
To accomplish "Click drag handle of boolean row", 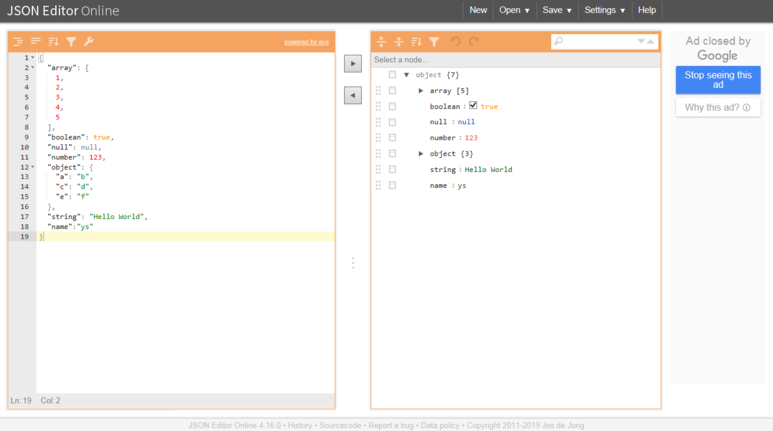I will 378,106.
